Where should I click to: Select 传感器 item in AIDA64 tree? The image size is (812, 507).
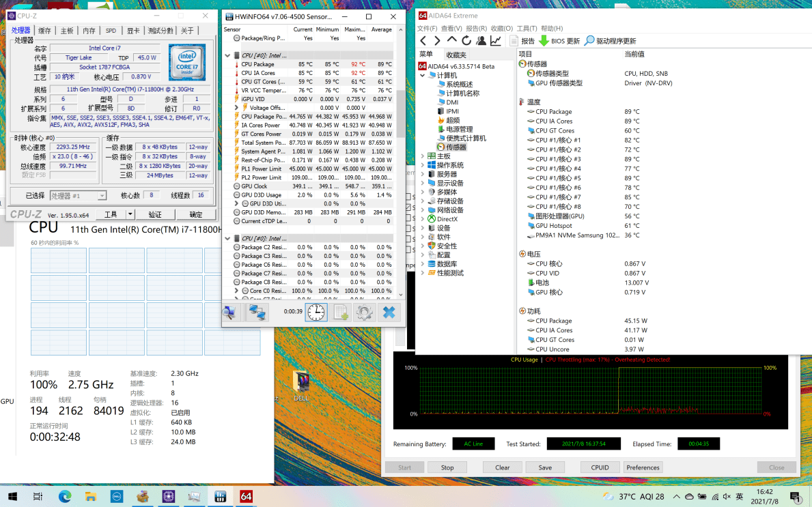click(x=451, y=147)
